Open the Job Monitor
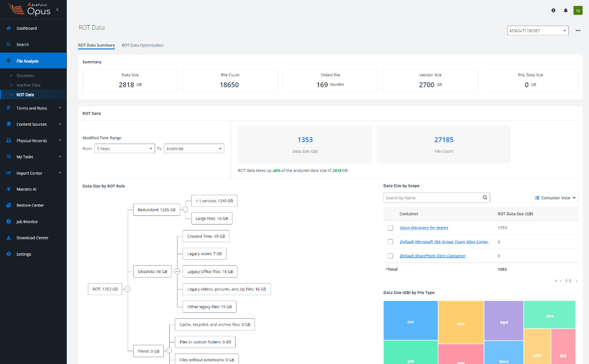 click(28, 221)
